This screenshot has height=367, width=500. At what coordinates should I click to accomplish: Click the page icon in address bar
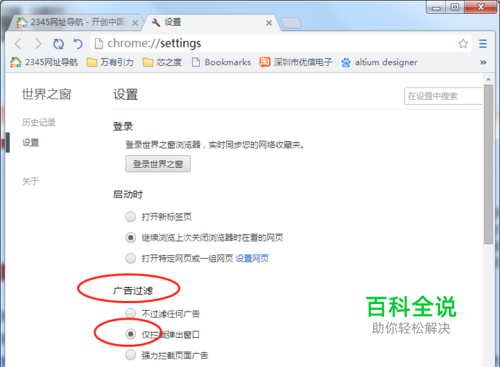click(x=98, y=44)
